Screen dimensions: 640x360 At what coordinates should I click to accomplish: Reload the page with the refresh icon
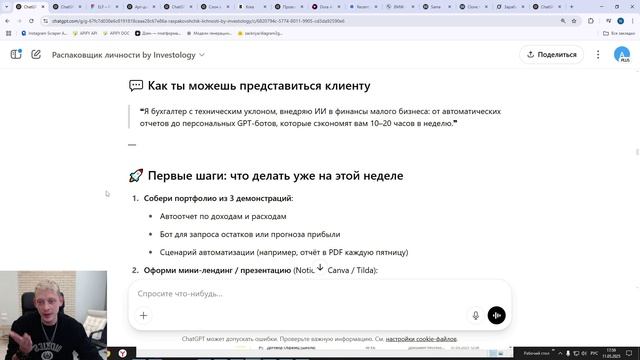point(31,21)
